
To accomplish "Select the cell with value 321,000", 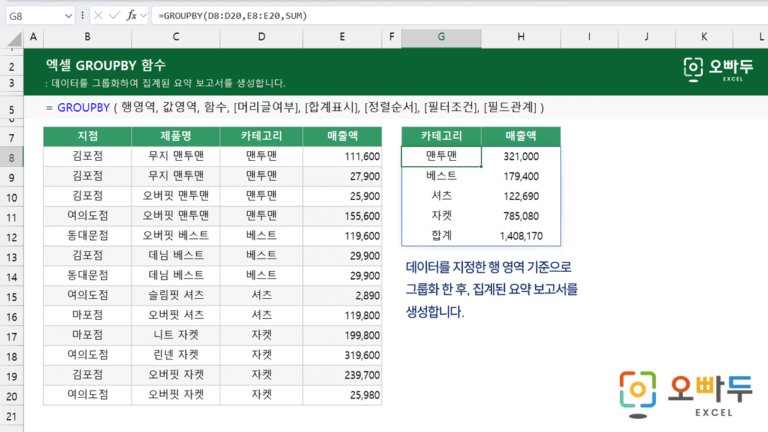I will [521, 156].
